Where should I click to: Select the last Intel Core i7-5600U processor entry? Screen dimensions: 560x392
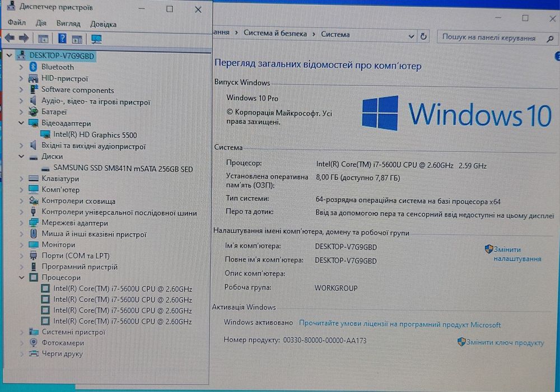click(x=123, y=321)
